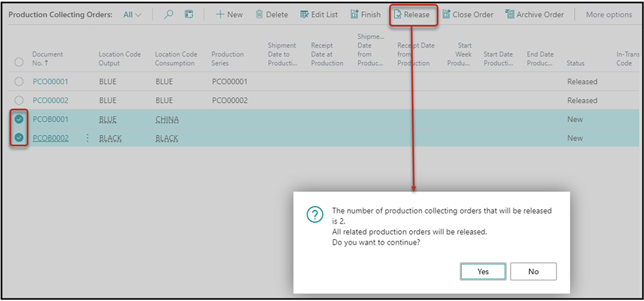This screenshot has height=301, width=644.
Task: Open the list layout view icon
Action: [189, 15]
